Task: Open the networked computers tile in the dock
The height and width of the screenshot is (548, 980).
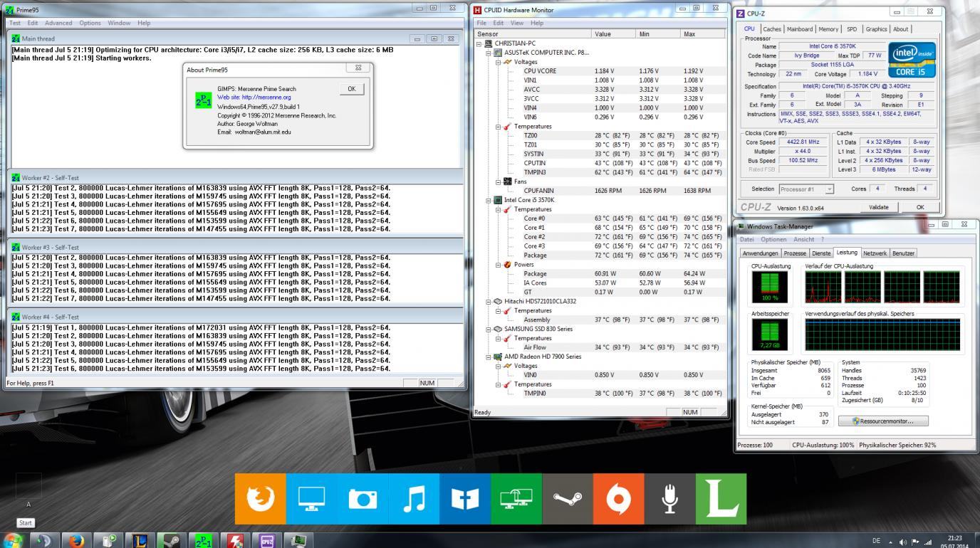Action: tap(516, 499)
